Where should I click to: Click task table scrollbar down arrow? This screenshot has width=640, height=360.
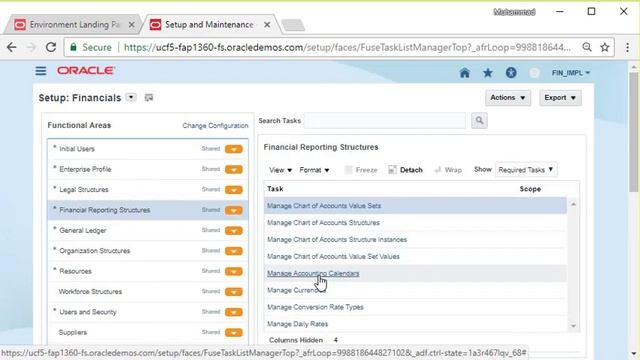pos(573,326)
